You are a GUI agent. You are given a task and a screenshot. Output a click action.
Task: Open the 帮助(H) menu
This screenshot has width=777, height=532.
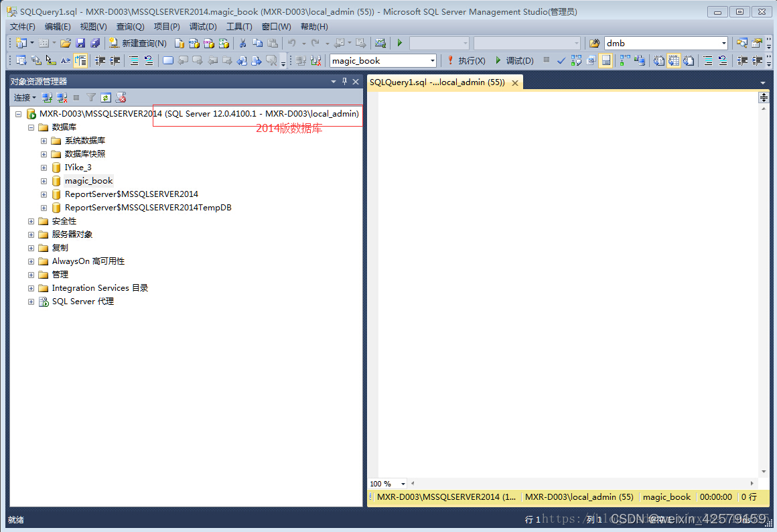pos(314,27)
